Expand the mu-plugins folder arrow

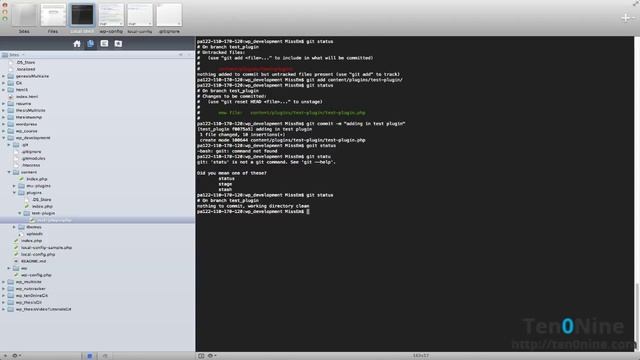pyautogui.click(x=14, y=186)
